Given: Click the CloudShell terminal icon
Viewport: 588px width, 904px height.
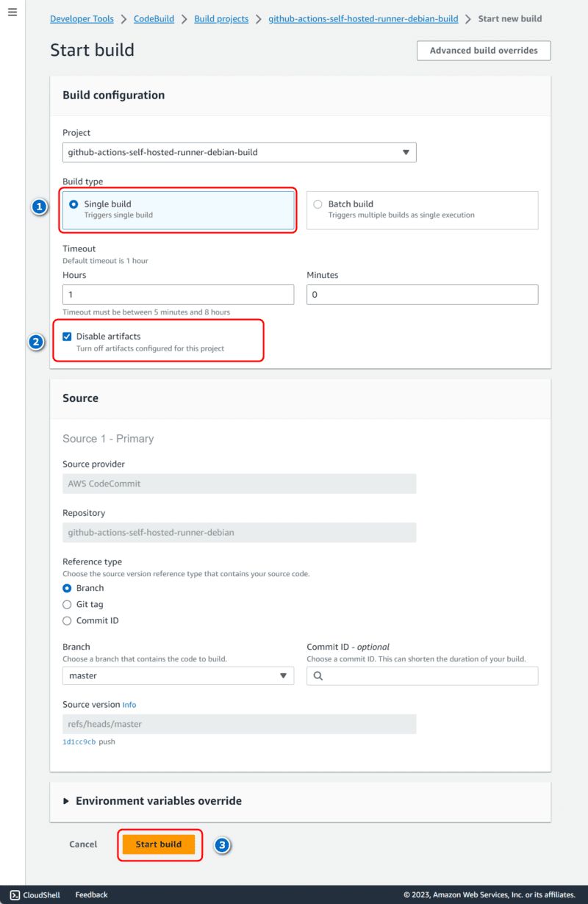Looking at the screenshot, I should tap(15, 894).
